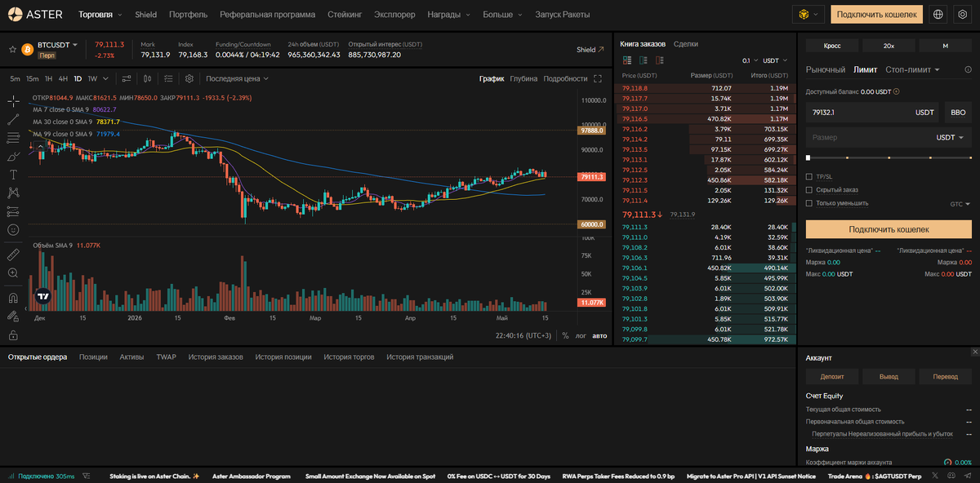Open Позиции tab
The width and height of the screenshot is (980, 483).
tap(93, 357)
